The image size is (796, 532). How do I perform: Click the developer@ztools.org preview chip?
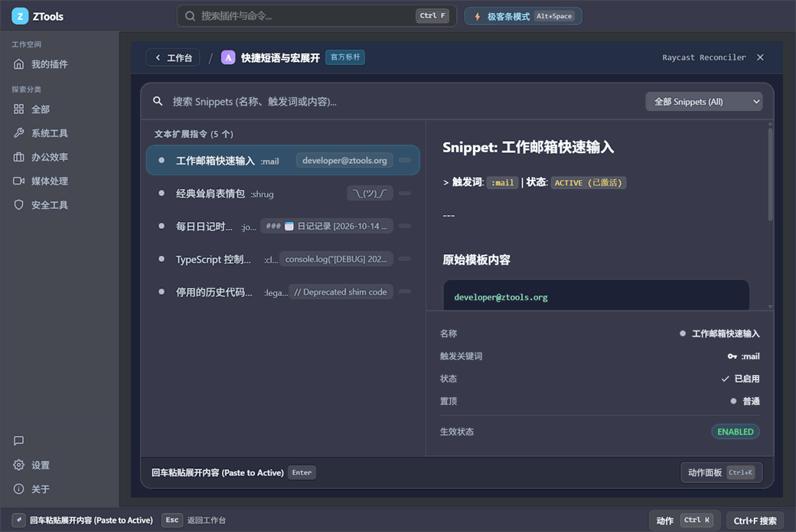click(x=344, y=161)
